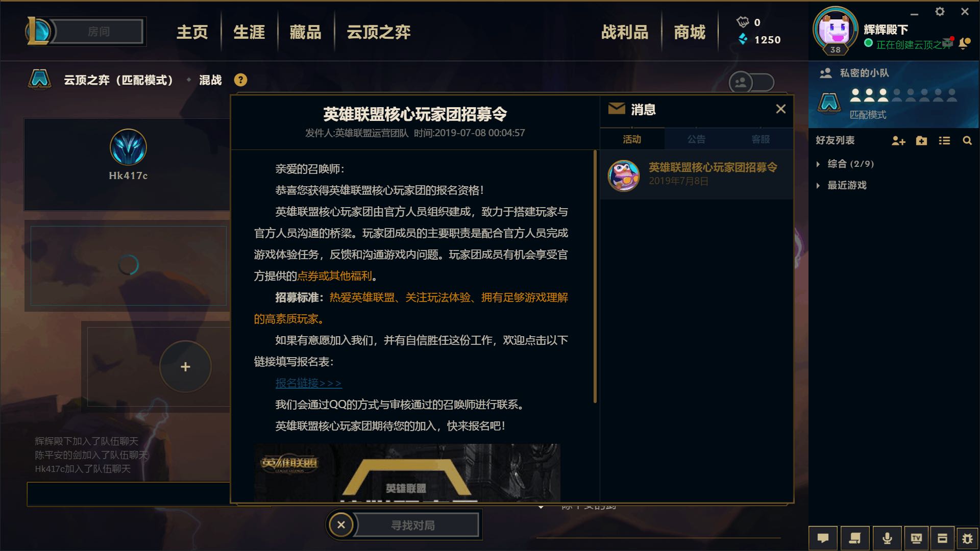This screenshot has width=980, height=551.
Task: Open settings via the gear icon
Action: click(940, 12)
